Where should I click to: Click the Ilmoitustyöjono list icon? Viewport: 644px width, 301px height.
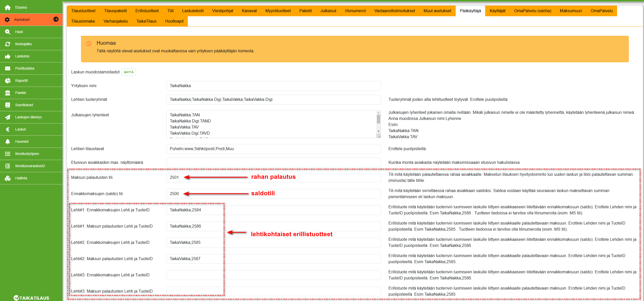tap(8, 154)
